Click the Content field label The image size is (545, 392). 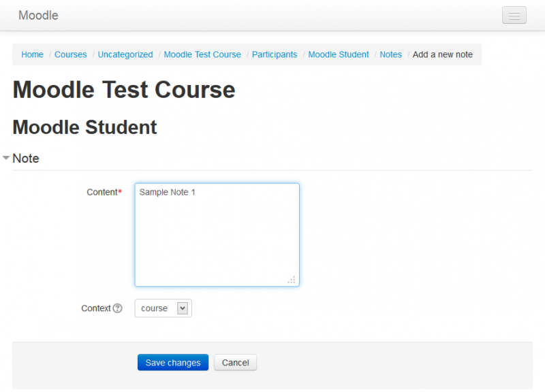(102, 192)
